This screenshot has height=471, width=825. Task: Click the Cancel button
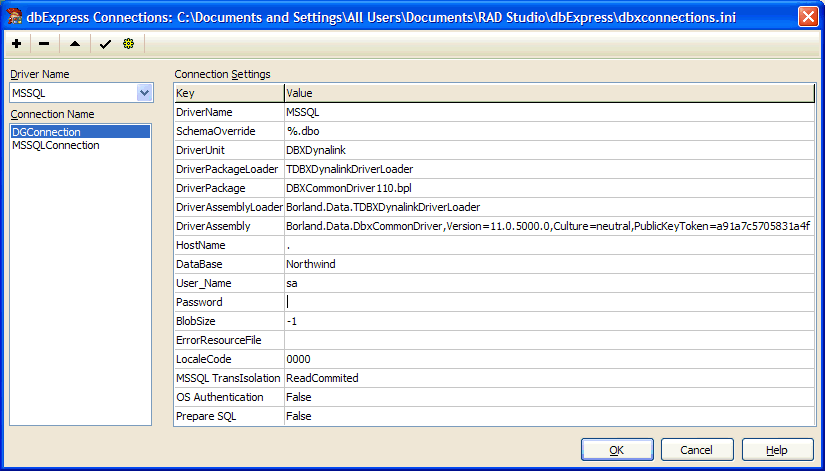click(x=697, y=450)
